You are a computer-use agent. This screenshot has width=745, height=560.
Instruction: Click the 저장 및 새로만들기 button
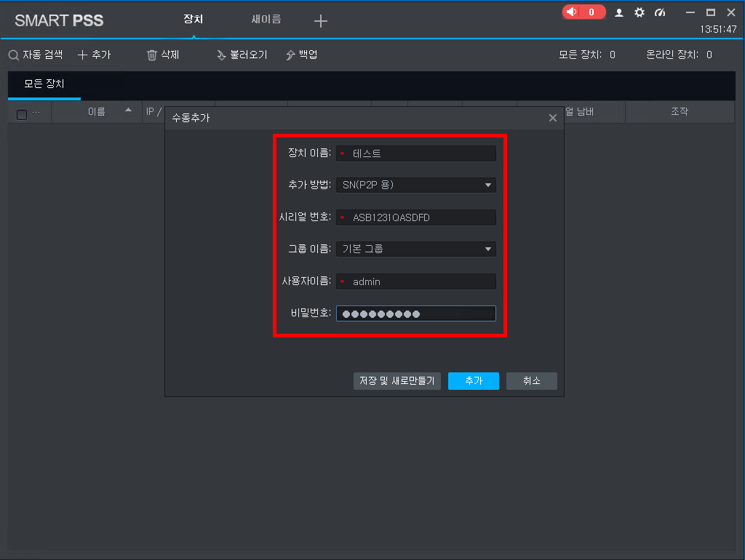(397, 381)
